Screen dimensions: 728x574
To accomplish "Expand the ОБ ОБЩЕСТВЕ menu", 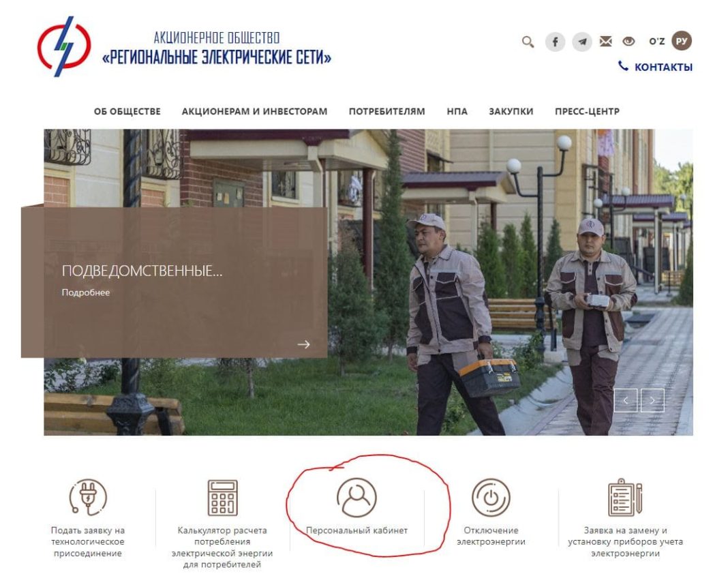I will (127, 112).
